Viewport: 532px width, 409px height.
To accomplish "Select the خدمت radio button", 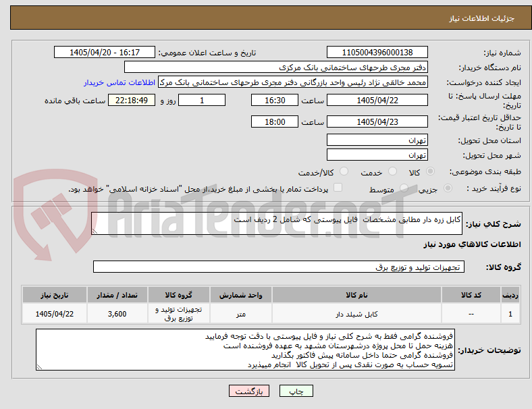I will point(392,171).
